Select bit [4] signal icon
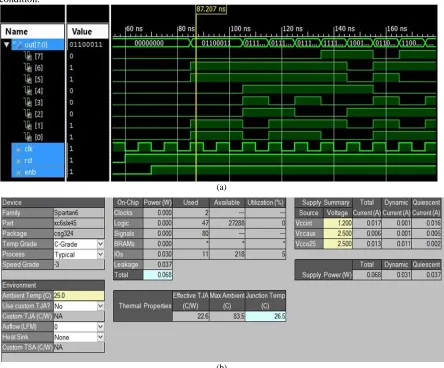Viewport: 444px width, 368px height. [x=28, y=91]
